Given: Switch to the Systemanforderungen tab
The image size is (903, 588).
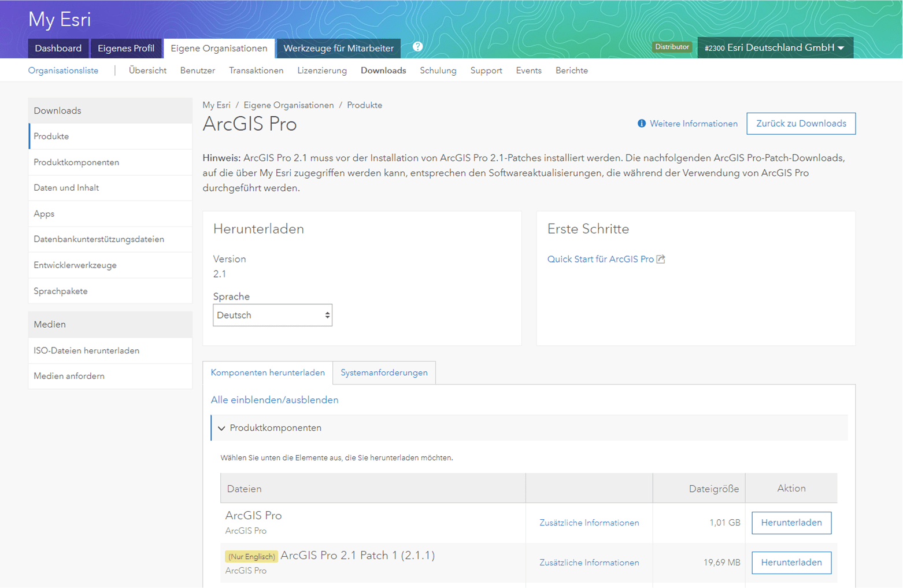Looking at the screenshot, I should pos(384,373).
